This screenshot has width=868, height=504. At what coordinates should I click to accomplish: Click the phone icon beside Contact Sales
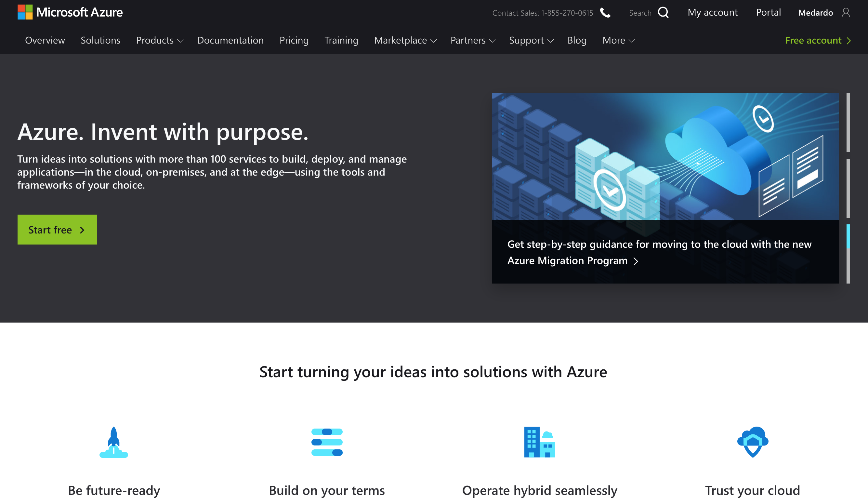[x=605, y=13]
